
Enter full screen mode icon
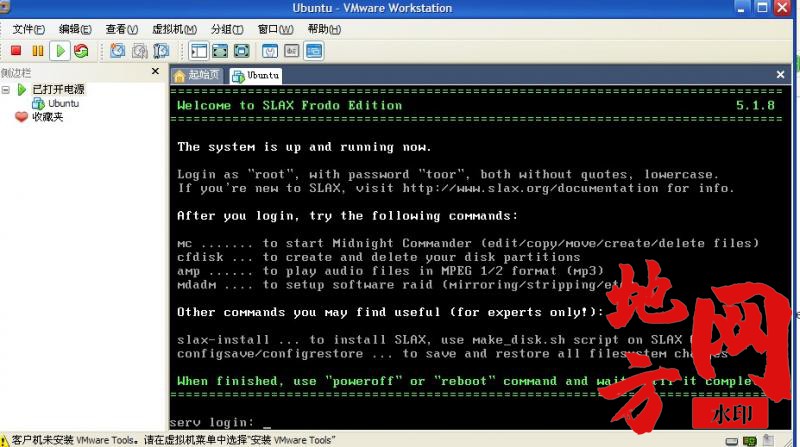coord(241,51)
